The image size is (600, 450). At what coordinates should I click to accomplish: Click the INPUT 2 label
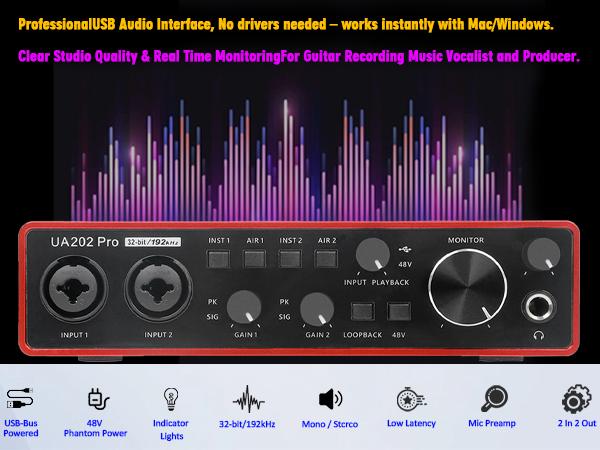point(158,335)
